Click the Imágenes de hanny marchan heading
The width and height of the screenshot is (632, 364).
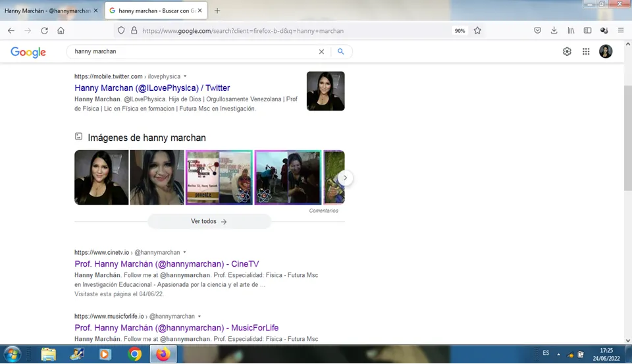point(147,138)
